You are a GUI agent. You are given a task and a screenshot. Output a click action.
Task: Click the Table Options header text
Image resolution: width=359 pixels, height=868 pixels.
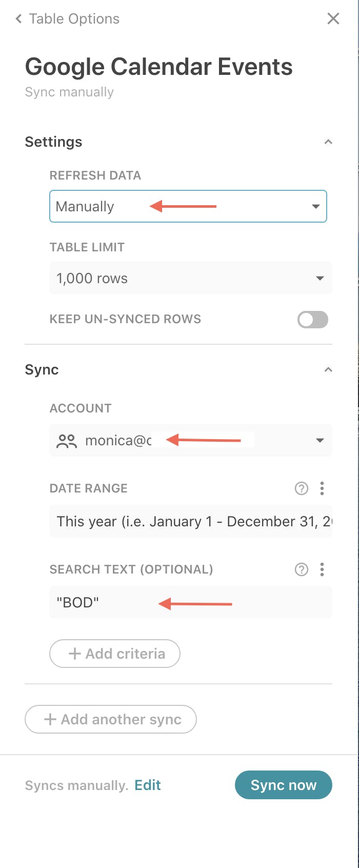(x=74, y=19)
